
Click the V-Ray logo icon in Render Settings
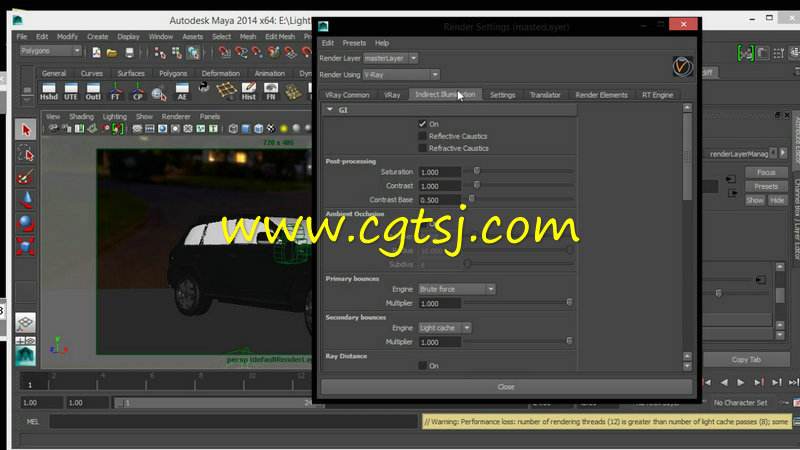point(682,67)
